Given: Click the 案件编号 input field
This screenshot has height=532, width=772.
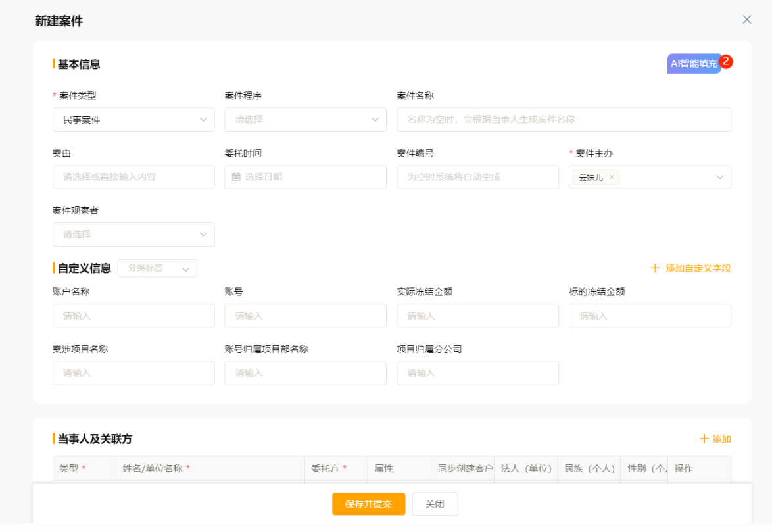Looking at the screenshot, I should (477, 177).
